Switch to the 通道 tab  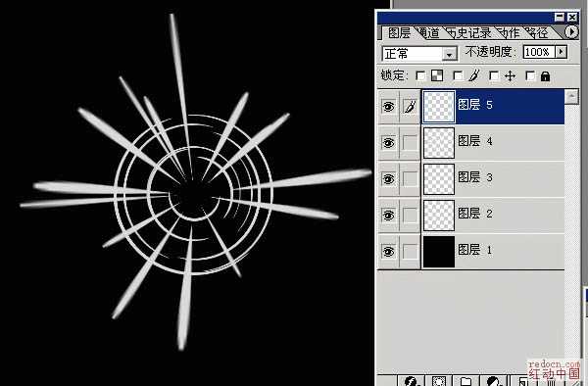430,33
